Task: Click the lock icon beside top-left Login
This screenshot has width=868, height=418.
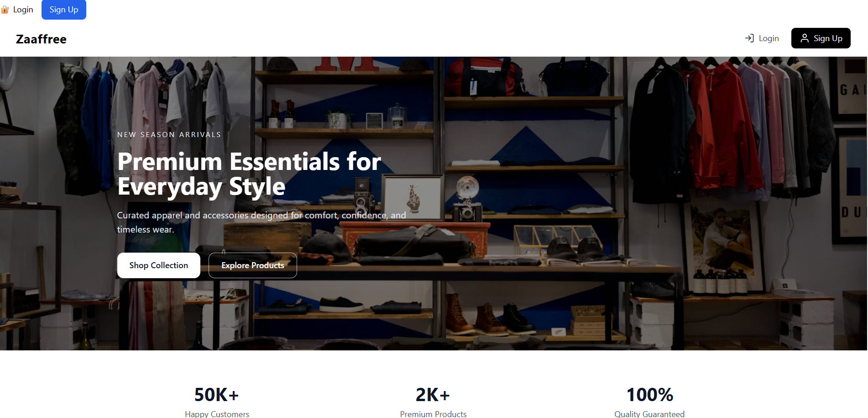Action: (5, 10)
